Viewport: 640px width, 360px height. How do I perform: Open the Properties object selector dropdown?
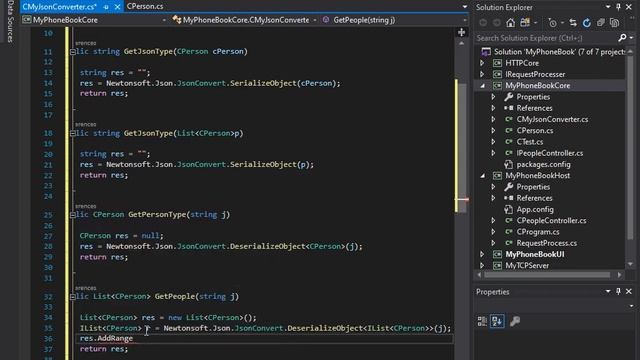(x=631, y=306)
